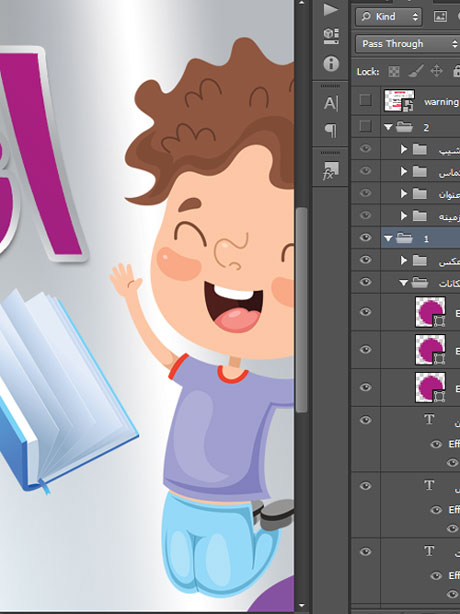This screenshot has width=460, height=614.
Task: Click the canvas vertical scrollbar up arrow
Action: point(301,3)
